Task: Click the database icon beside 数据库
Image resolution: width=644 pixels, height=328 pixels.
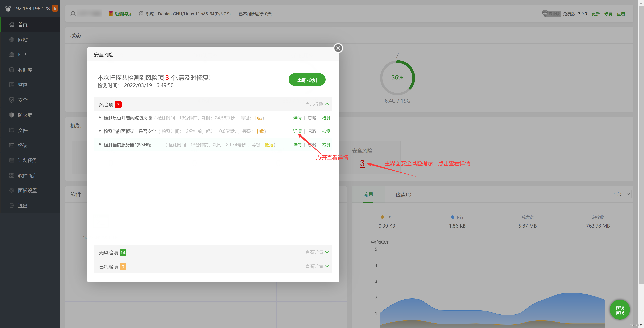Action: (12, 70)
